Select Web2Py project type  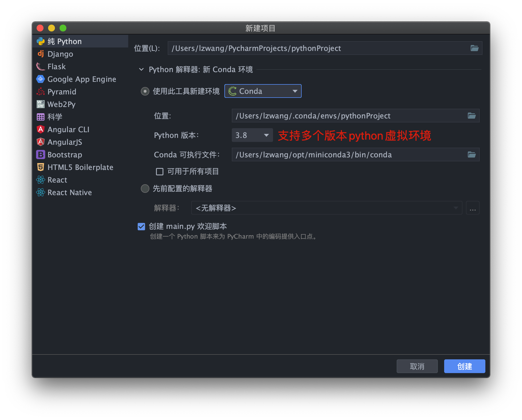80,104
